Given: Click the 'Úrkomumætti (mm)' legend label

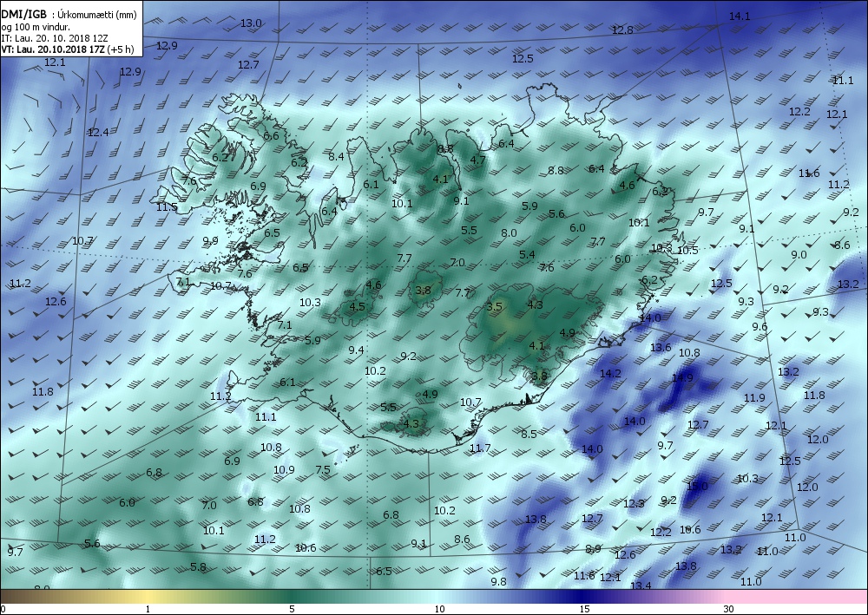Looking at the screenshot, I should (x=97, y=15).
